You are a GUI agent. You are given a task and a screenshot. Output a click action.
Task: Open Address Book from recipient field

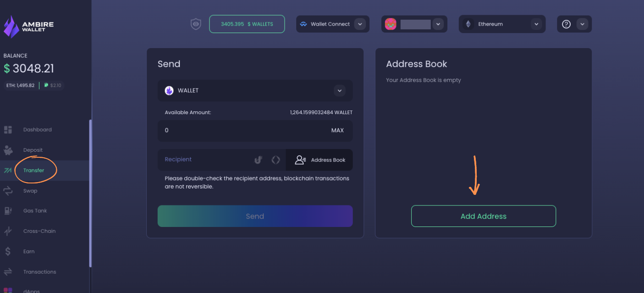319,160
